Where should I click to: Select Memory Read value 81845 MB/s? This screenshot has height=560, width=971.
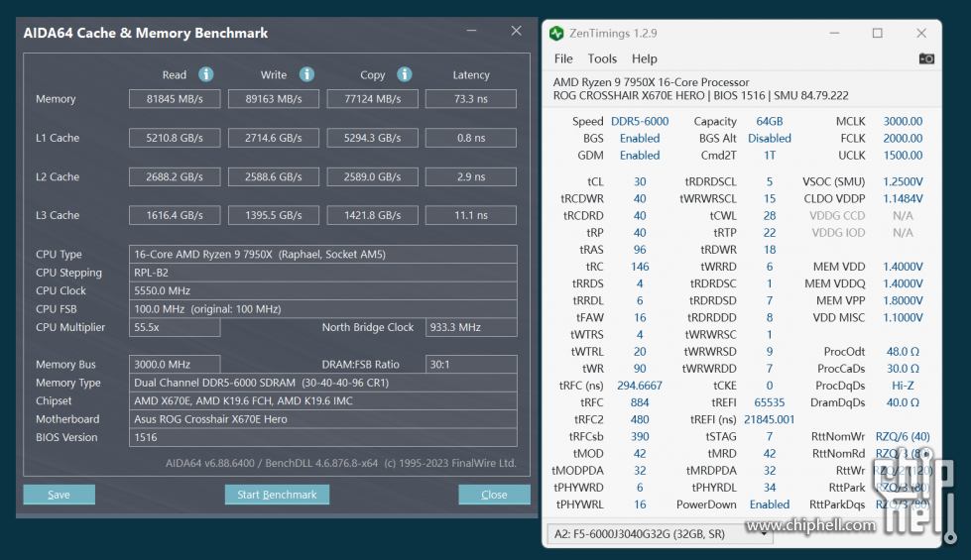point(175,99)
